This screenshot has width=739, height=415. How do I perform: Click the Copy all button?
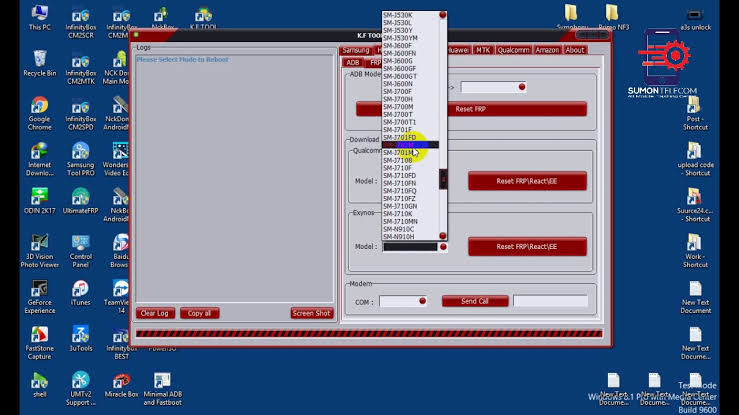tap(199, 313)
